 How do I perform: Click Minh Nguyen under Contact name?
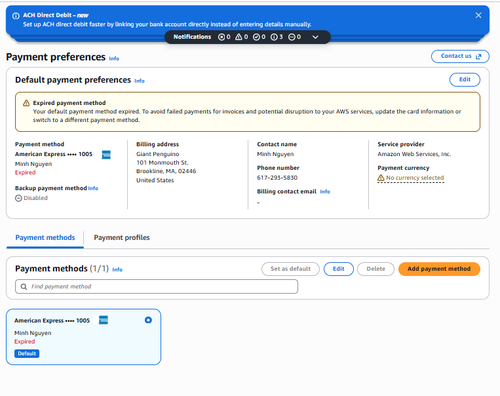tap(275, 154)
